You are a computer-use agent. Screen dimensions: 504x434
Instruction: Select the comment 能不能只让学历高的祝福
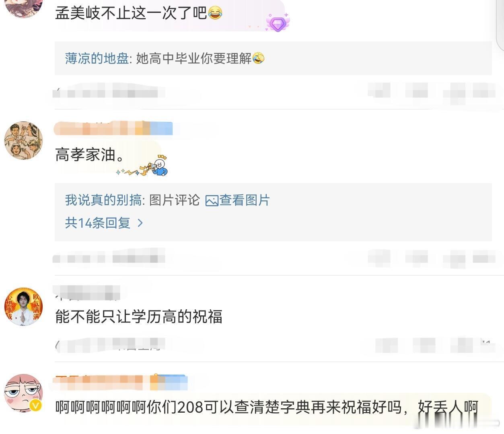click(x=139, y=317)
